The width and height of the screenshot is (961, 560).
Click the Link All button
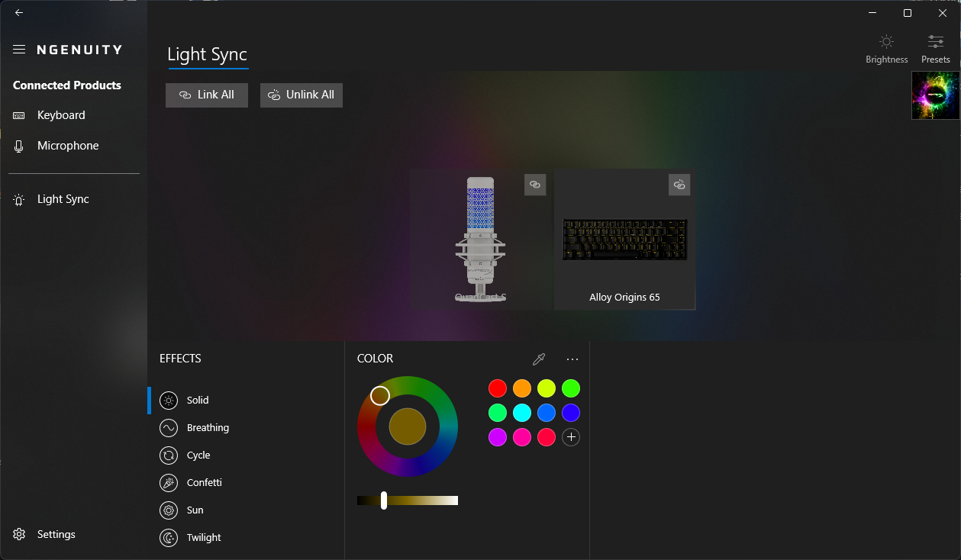pos(207,95)
